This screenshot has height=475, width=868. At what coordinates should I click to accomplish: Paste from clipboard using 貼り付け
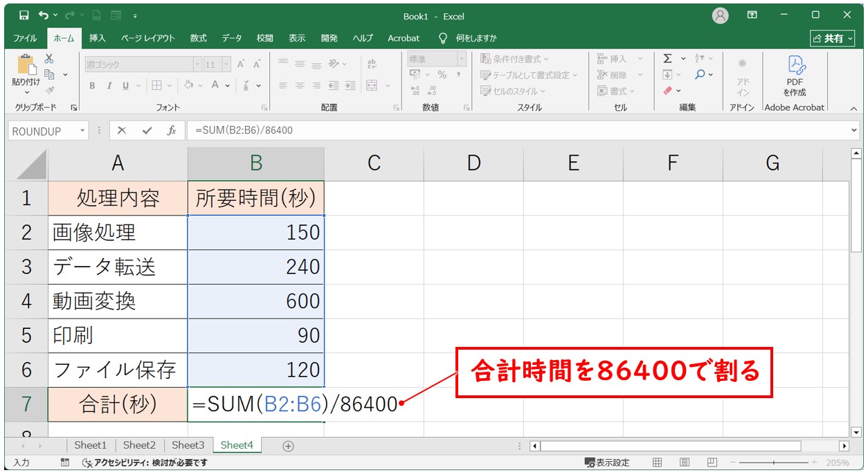tap(26, 75)
